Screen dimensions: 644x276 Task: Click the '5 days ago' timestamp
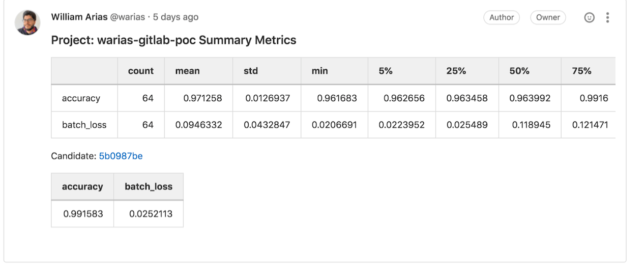[x=175, y=17]
